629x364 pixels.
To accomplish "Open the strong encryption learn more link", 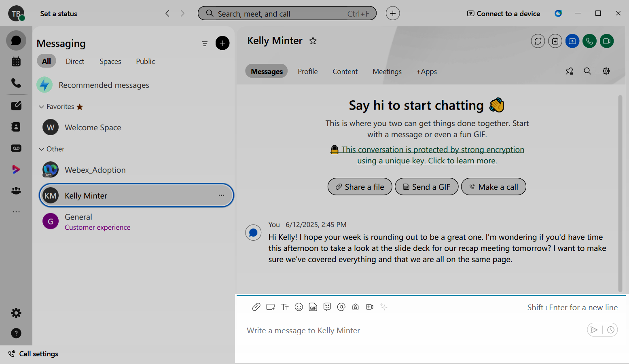I will (x=427, y=155).
